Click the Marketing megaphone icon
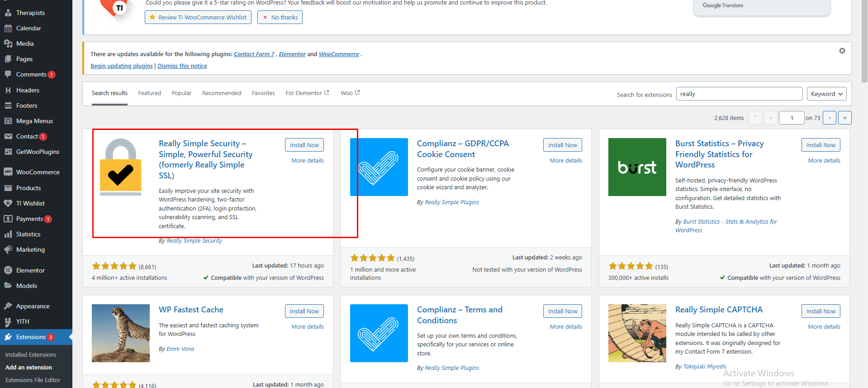 tap(8, 249)
